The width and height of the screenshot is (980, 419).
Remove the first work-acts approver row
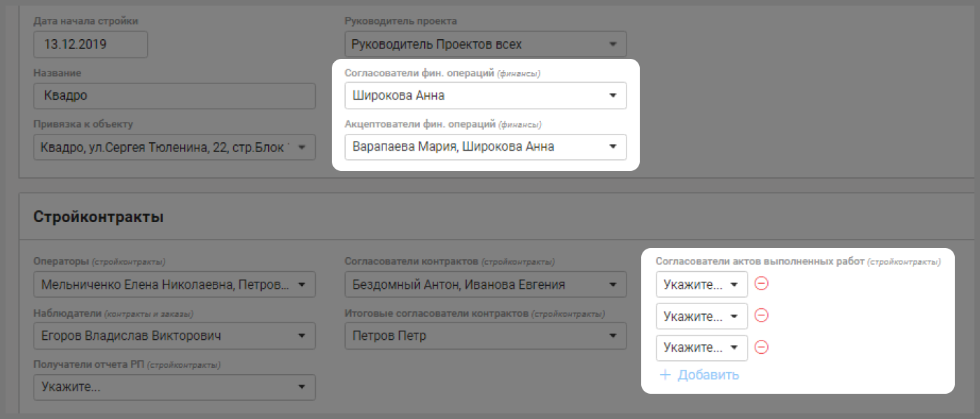[x=762, y=284]
